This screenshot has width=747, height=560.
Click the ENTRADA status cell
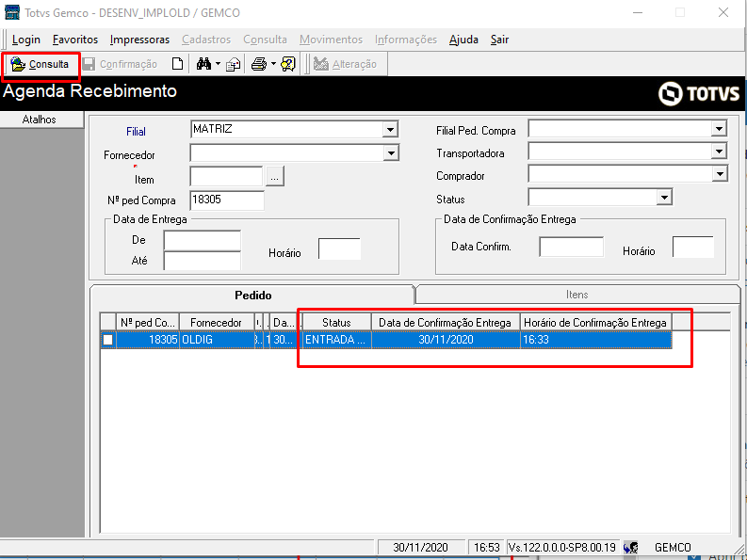point(337,340)
